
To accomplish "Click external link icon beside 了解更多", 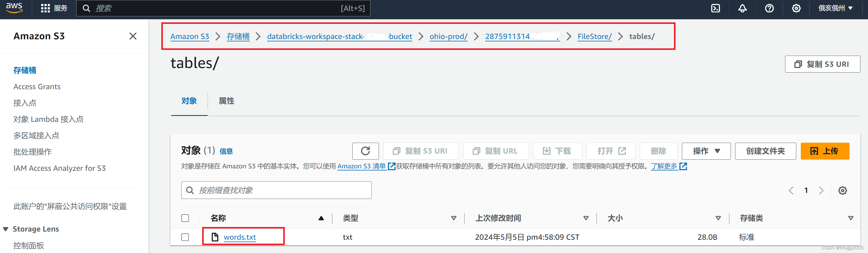I will 683,166.
